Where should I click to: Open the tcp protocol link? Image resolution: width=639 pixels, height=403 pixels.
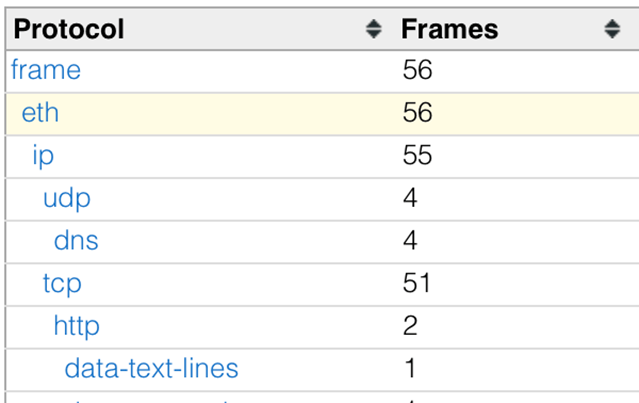click(62, 283)
